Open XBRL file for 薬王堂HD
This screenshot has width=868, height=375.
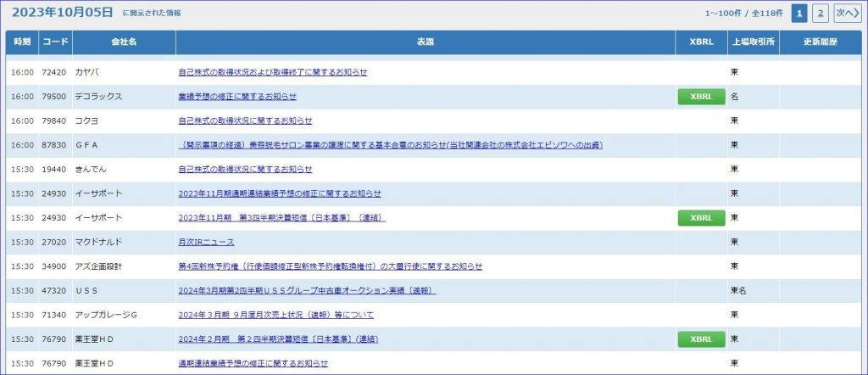point(701,339)
